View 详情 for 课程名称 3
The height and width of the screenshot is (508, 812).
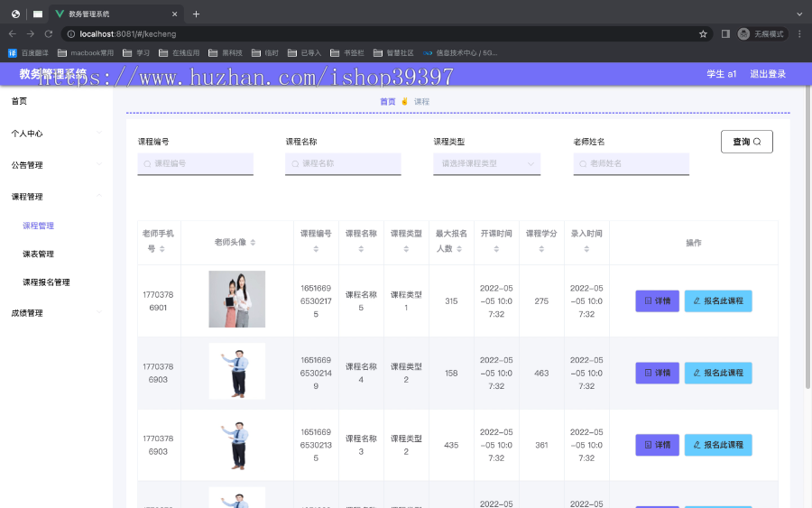pos(657,445)
